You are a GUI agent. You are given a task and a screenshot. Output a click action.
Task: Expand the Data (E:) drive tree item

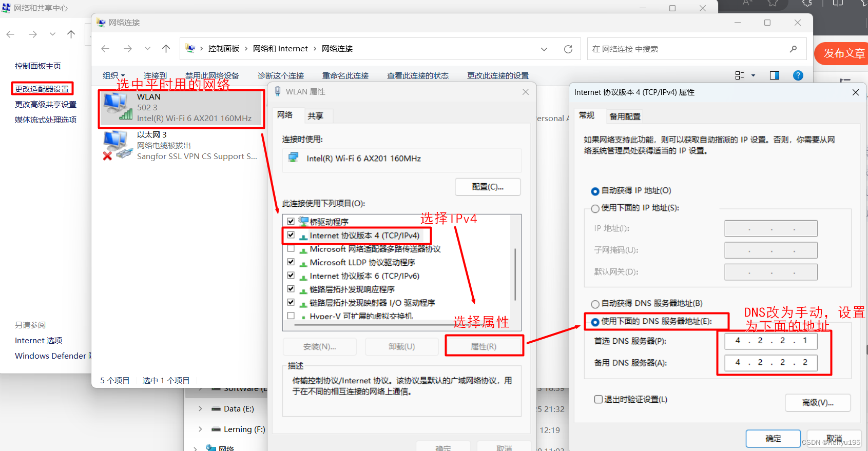point(200,409)
